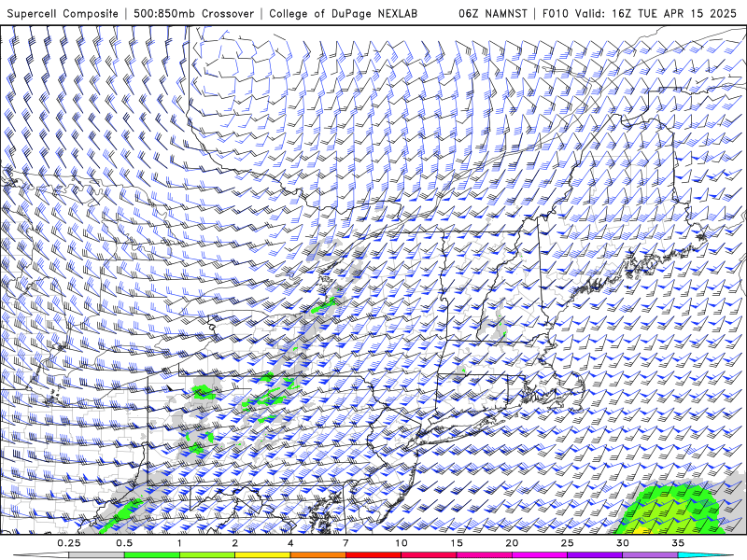Select the gray swatch between 0.25 and 0.5
Screen dimensions: 747x560
[96, 555]
